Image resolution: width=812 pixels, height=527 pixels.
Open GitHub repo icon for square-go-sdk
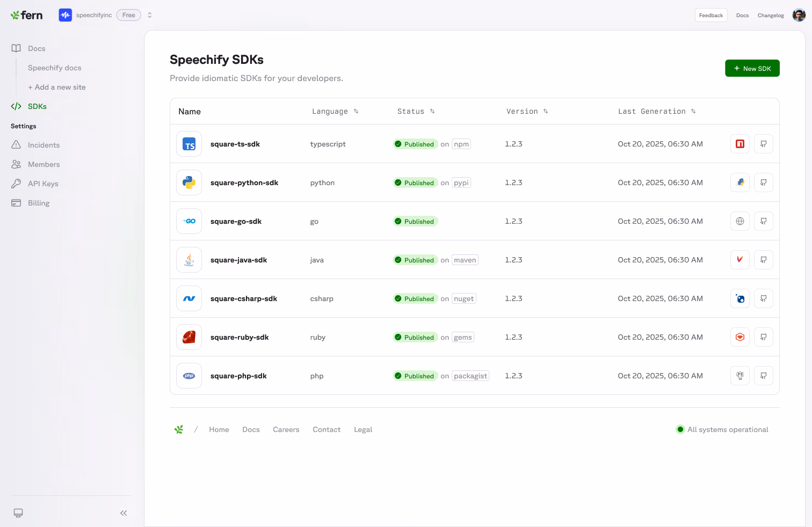(764, 221)
